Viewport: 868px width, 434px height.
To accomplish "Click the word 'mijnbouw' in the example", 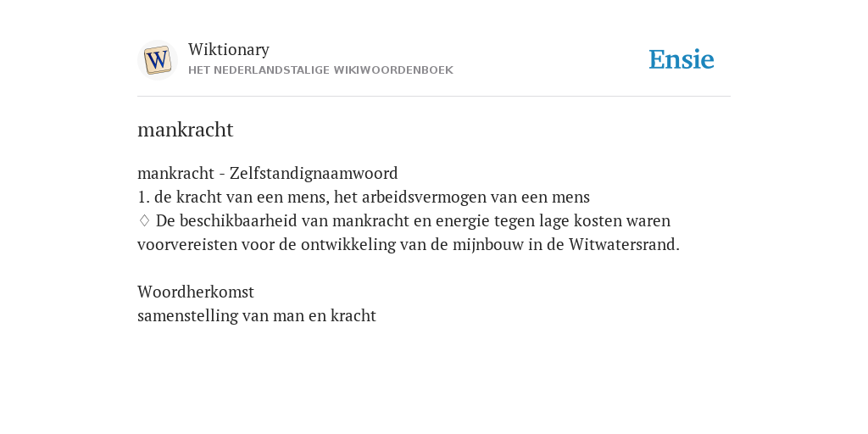I will 487,245.
